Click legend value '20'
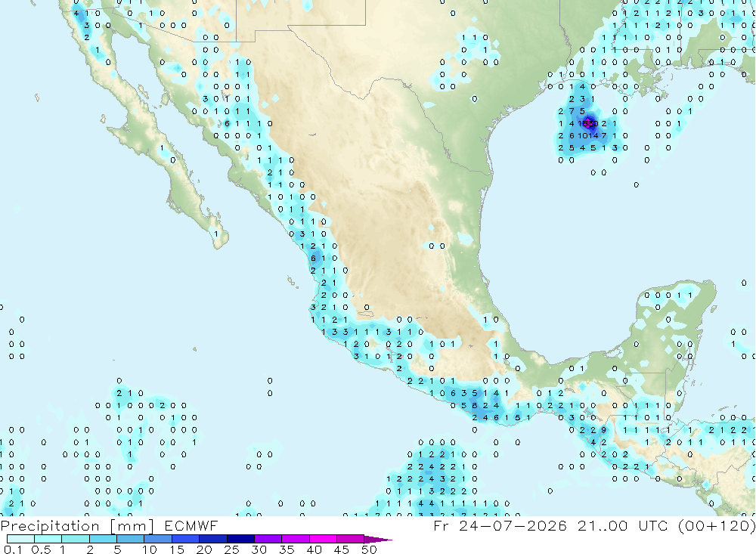756x554 pixels. click(204, 549)
